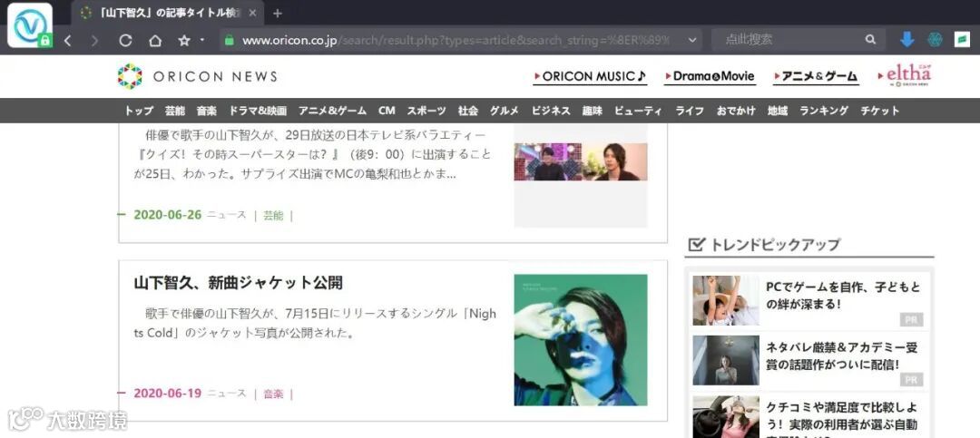Select ビジネス in navigation bar
Viewport: 980px width, 438px height.
552,111
